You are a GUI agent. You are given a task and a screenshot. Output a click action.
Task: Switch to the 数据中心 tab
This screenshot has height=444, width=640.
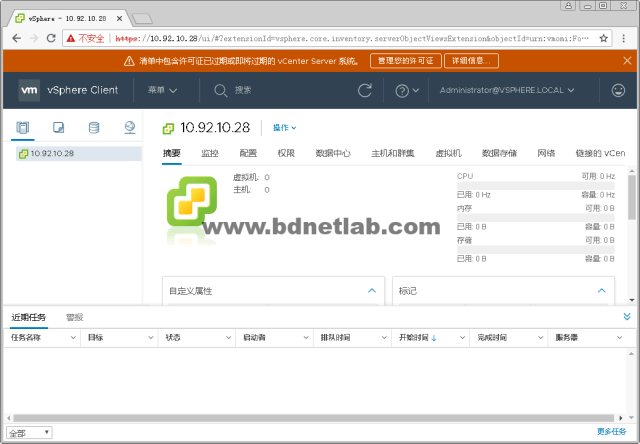tap(333, 153)
